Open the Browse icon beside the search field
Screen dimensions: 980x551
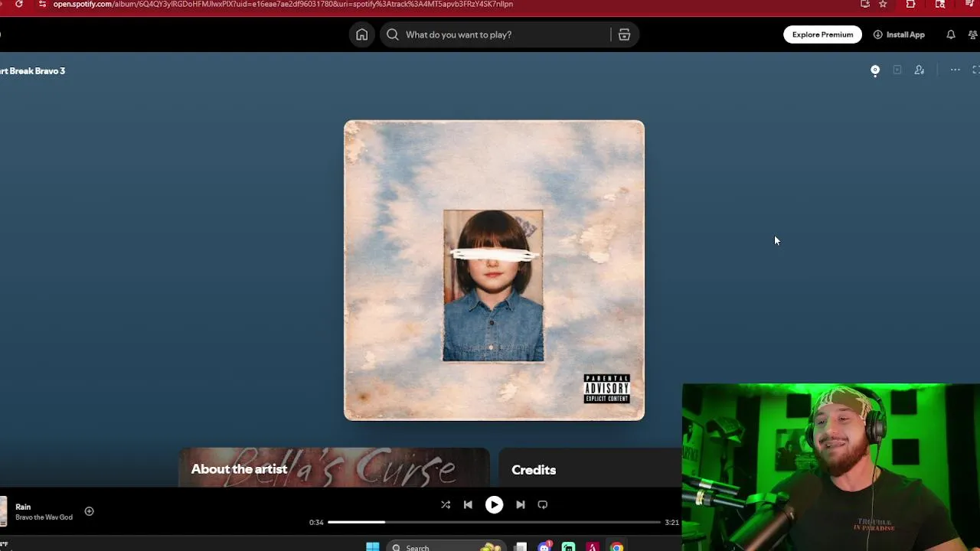624,34
